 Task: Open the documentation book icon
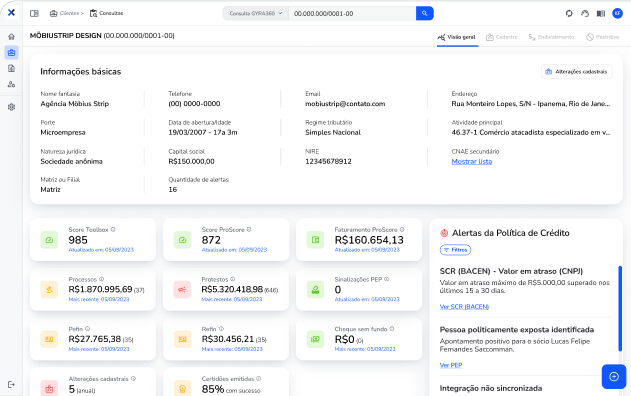click(601, 13)
